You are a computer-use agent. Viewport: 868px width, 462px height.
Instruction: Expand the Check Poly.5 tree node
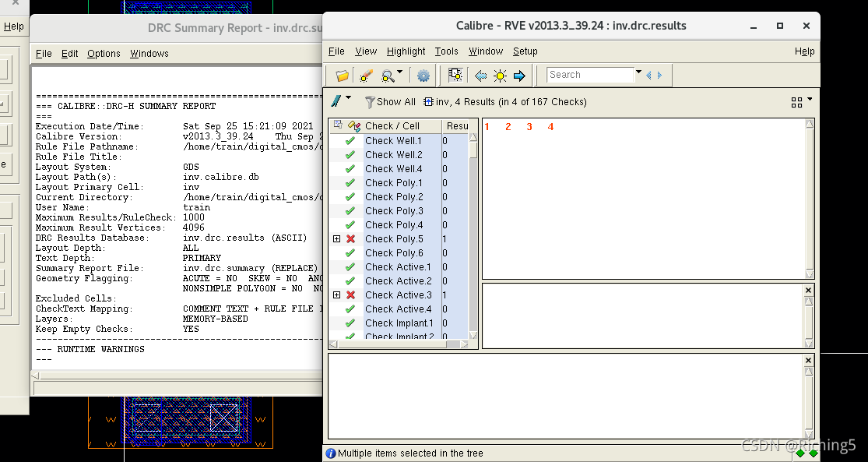pos(336,239)
